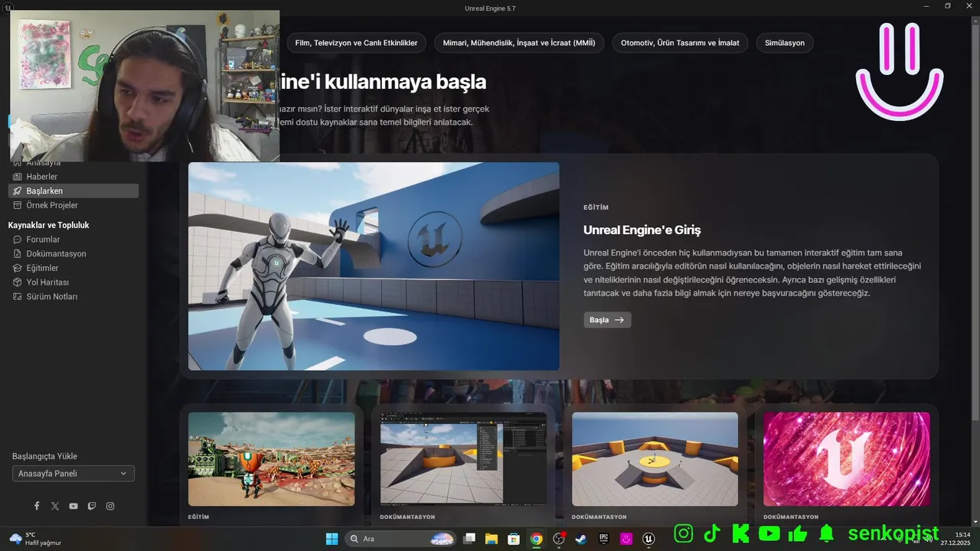980x551 pixels.
Task: Open the Windows Start menu
Action: [332, 539]
